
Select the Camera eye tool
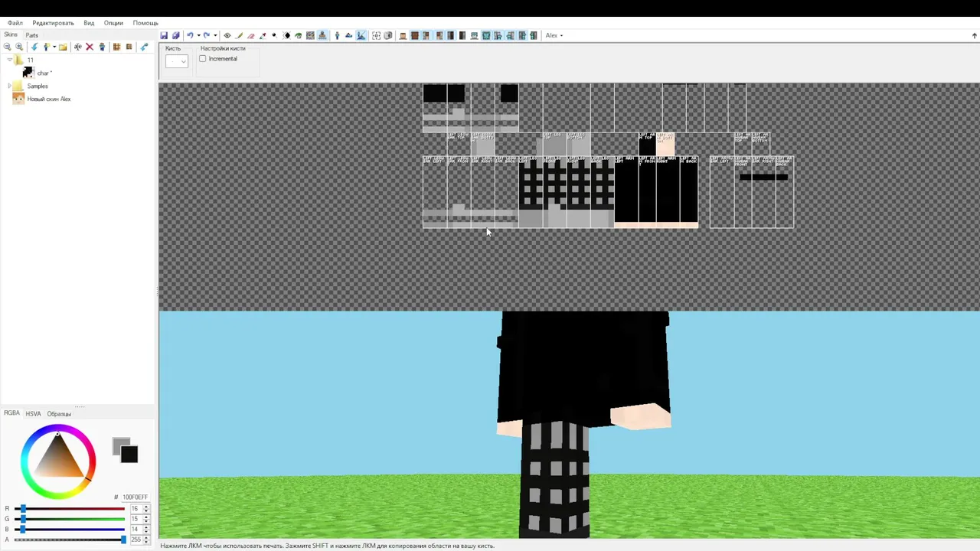[x=227, y=35]
